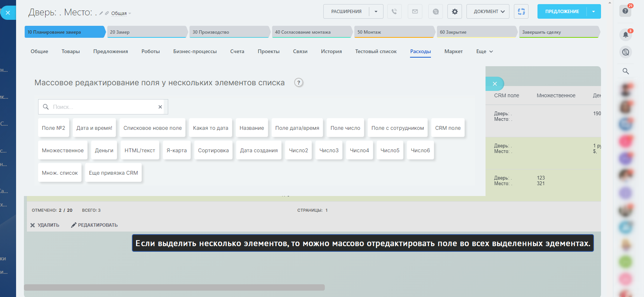The height and width of the screenshot is (297, 644).
Task: Open the История tab
Action: coord(331,52)
